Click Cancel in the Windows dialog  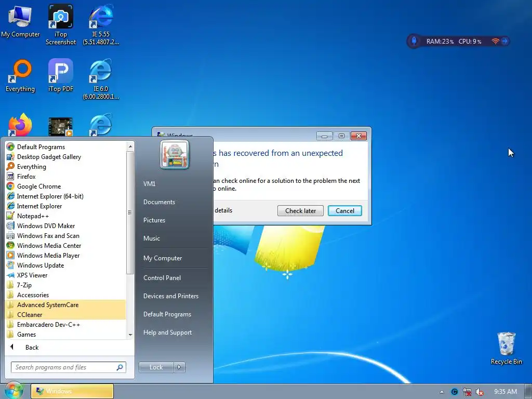(345, 211)
